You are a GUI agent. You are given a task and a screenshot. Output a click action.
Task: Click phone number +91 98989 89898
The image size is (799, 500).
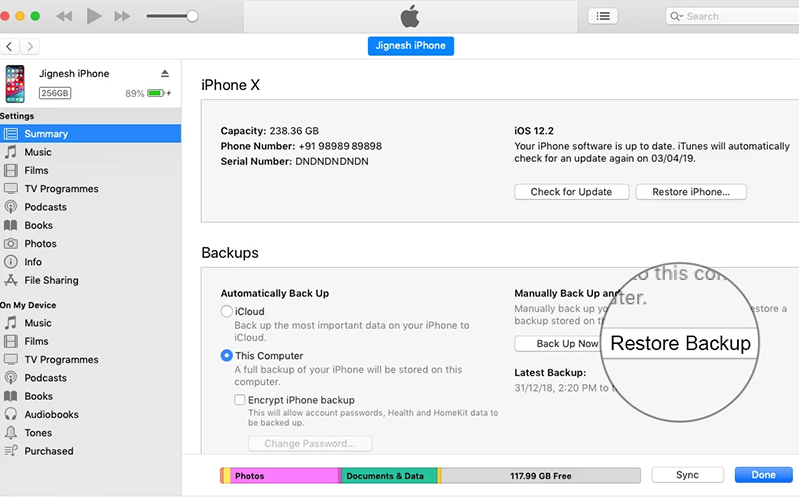click(x=340, y=146)
